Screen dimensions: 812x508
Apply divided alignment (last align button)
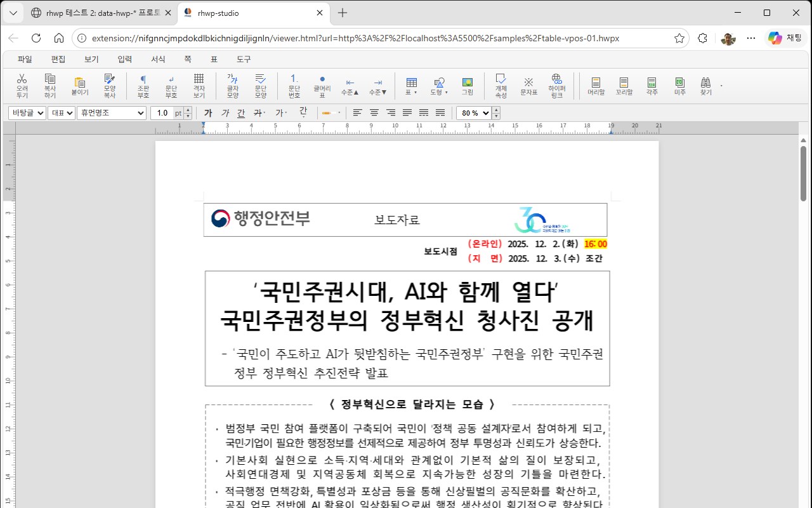pos(440,113)
